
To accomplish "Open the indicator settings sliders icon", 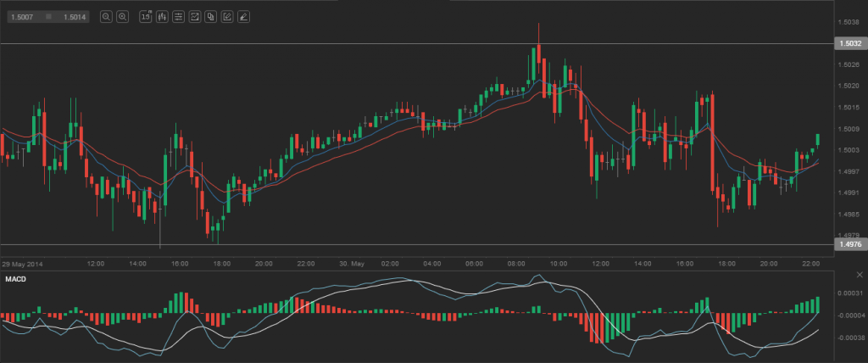I will pos(178,16).
